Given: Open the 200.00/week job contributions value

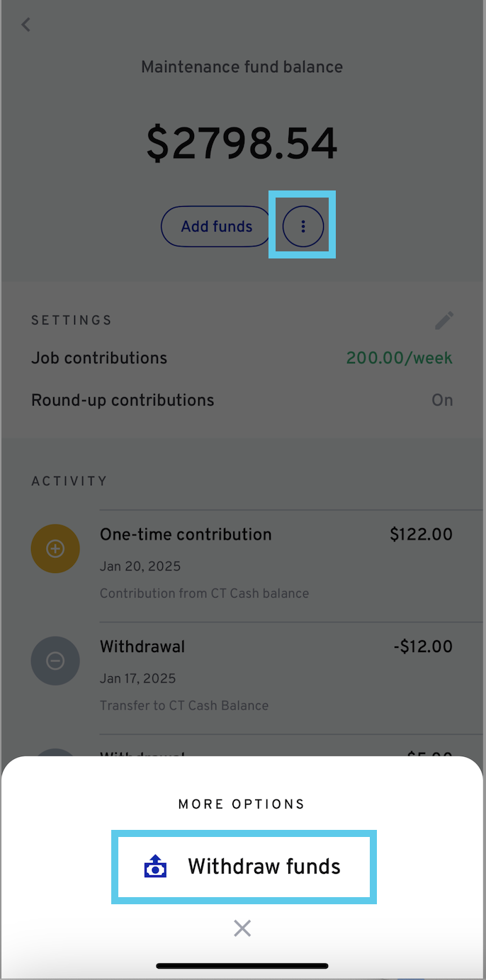Looking at the screenshot, I should click(x=400, y=358).
